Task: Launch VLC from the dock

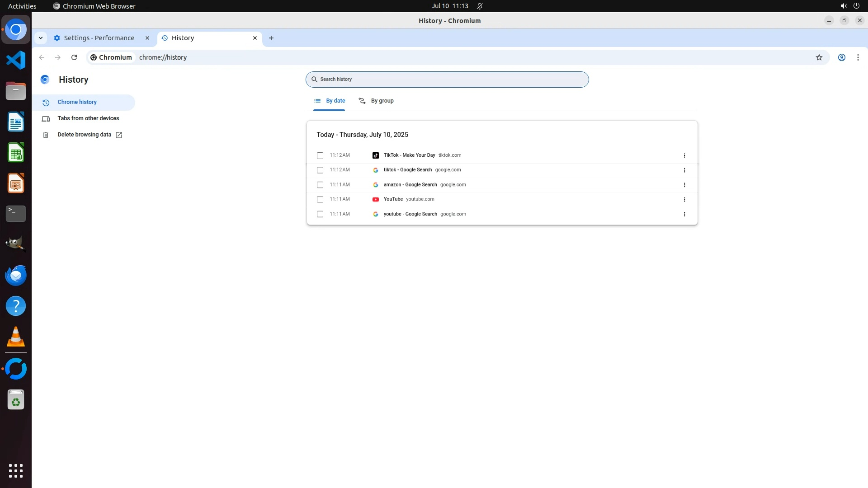Action: point(16,337)
